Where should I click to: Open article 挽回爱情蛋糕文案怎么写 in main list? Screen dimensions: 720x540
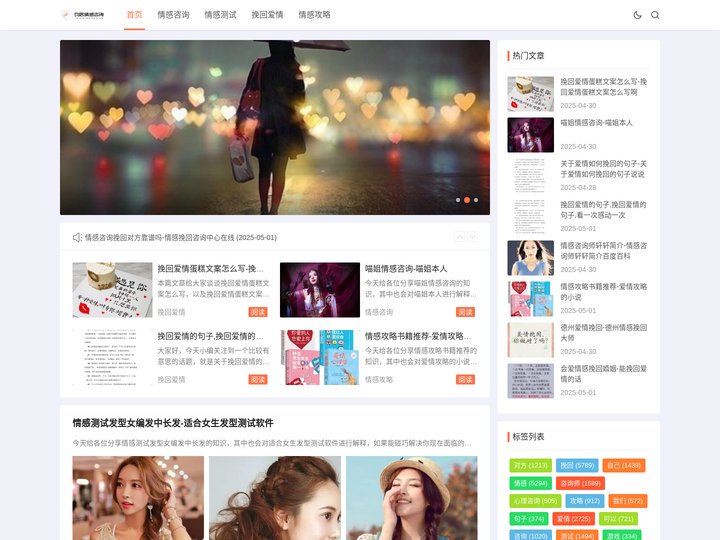[x=211, y=269]
